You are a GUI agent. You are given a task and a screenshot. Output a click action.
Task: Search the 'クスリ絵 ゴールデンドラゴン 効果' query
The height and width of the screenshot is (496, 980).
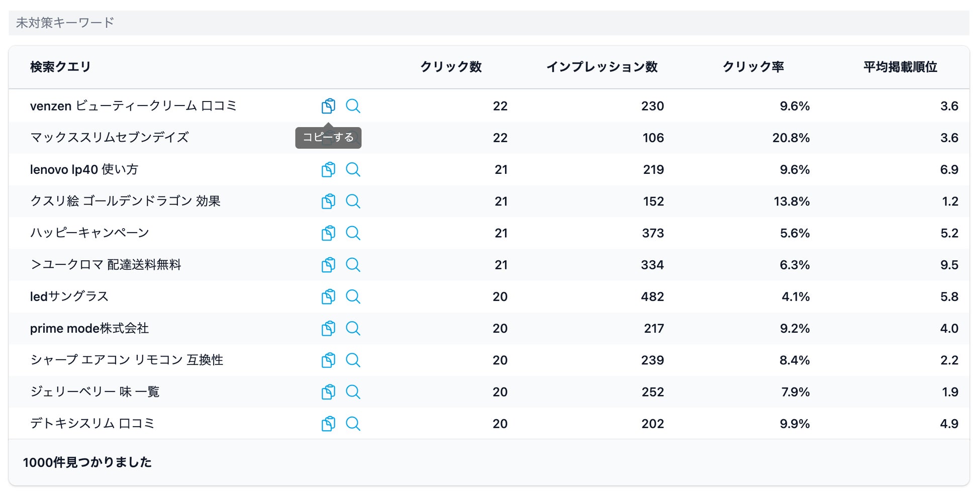tap(353, 202)
